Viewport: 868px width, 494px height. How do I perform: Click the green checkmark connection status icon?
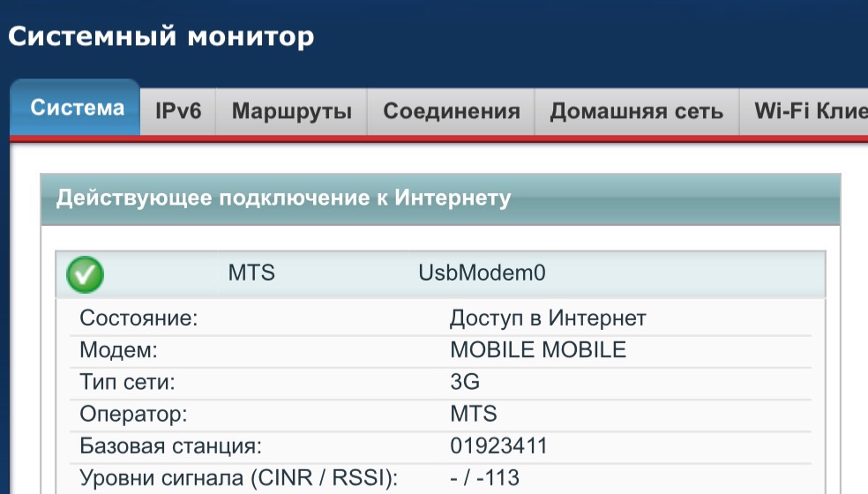pyautogui.click(x=85, y=275)
